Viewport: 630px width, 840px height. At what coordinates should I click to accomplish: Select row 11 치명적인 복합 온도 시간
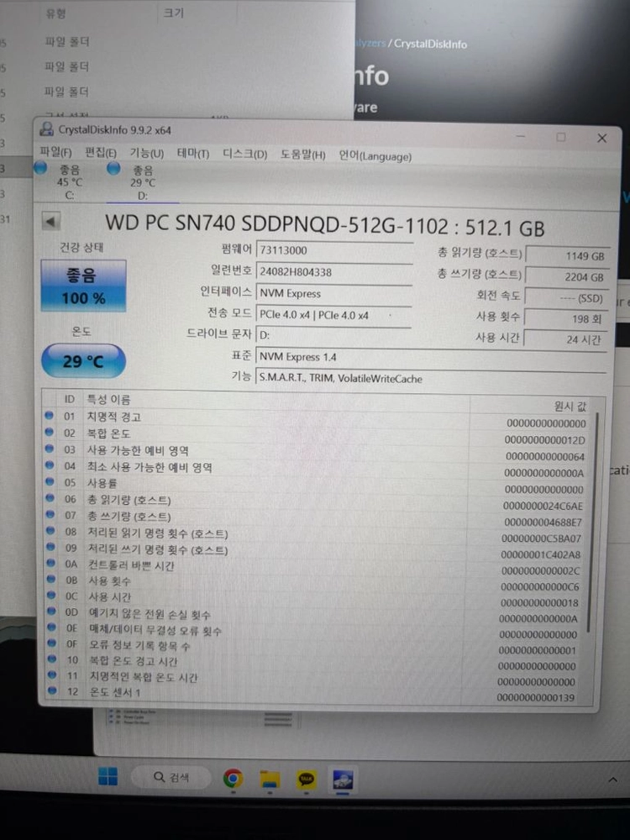318,680
